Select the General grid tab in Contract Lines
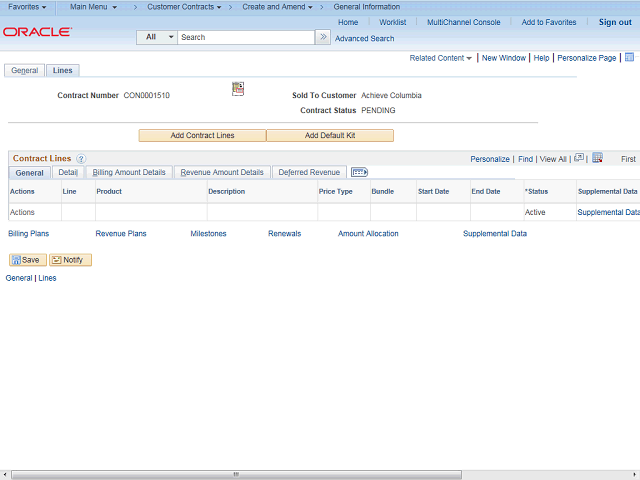 tap(29, 173)
